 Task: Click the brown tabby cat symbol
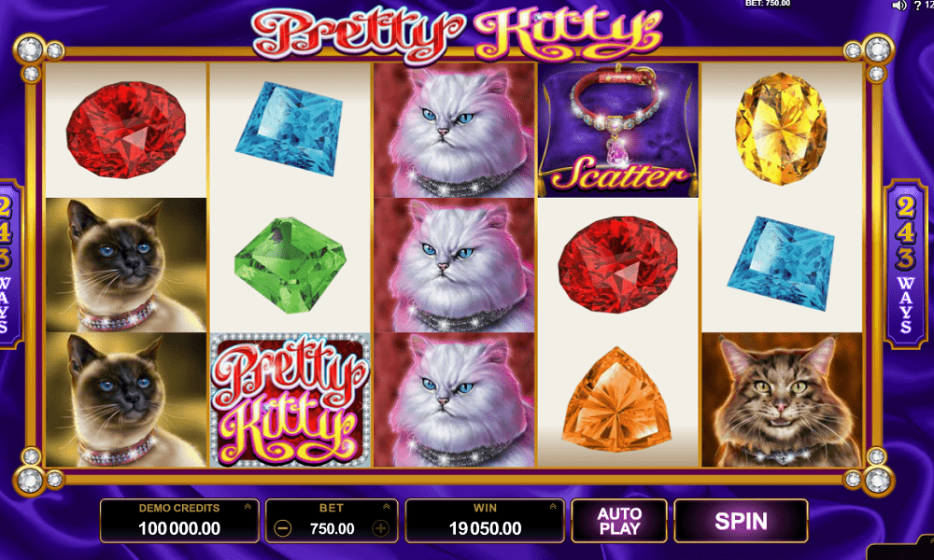(782, 399)
